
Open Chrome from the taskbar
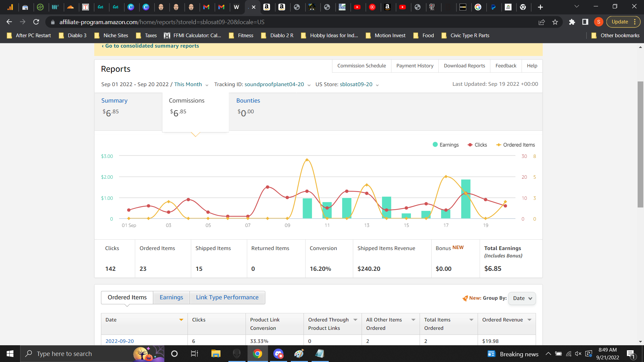(x=258, y=354)
